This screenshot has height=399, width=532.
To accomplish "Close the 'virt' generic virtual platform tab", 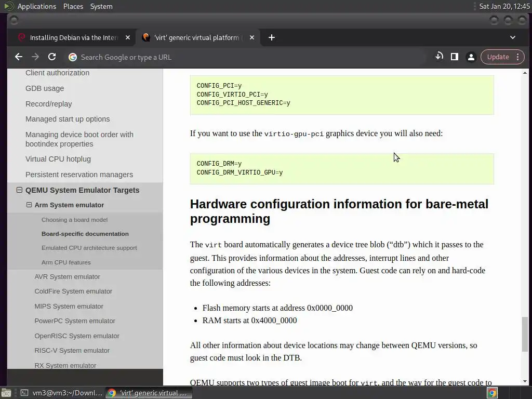I will pyautogui.click(x=252, y=37).
